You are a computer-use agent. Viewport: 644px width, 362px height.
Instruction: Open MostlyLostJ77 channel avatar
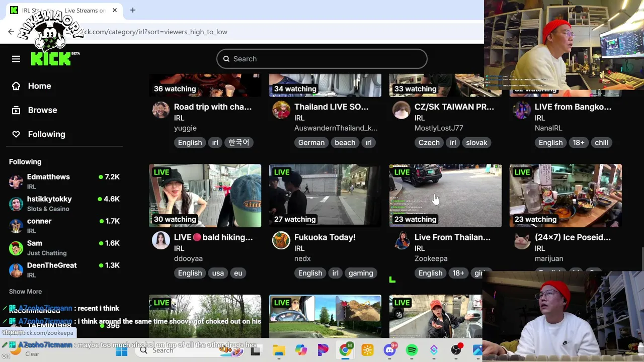pyautogui.click(x=401, y=110)
